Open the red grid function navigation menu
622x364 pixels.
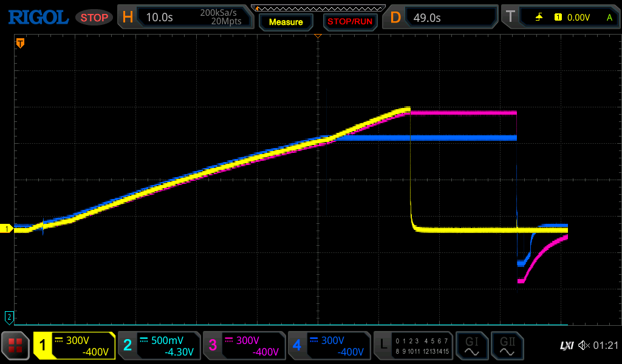click(x=16, y=346)
